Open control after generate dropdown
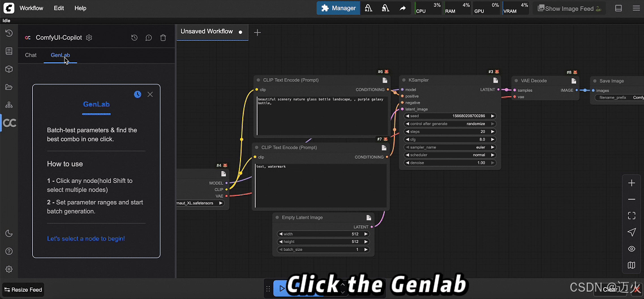This screenshot has height=299, width=644. coord(450,123)
